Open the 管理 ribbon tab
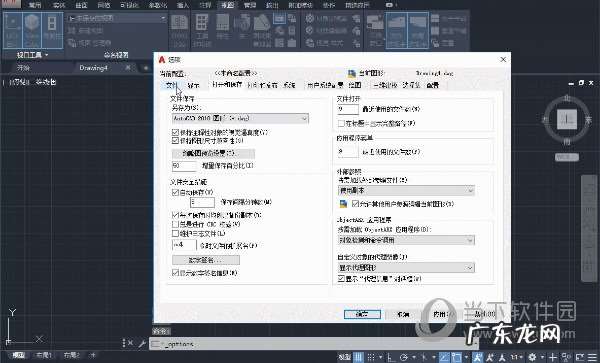The height and width of the screenshot is (363, 600). pos(250,5)
